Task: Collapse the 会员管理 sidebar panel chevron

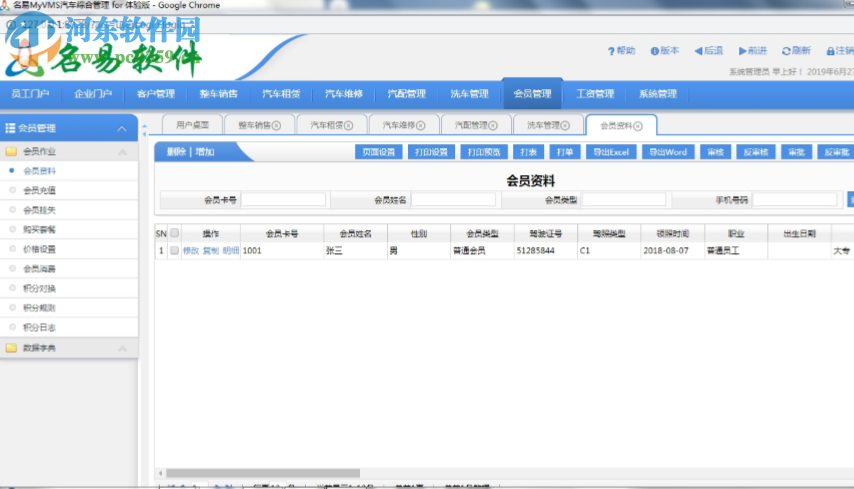Action: [x=122, y=129]
